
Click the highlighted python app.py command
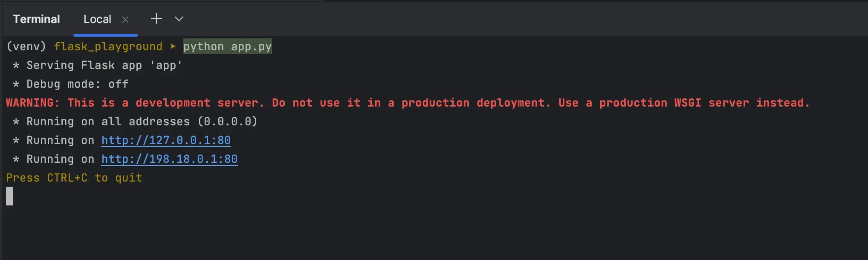pos(227,46)
